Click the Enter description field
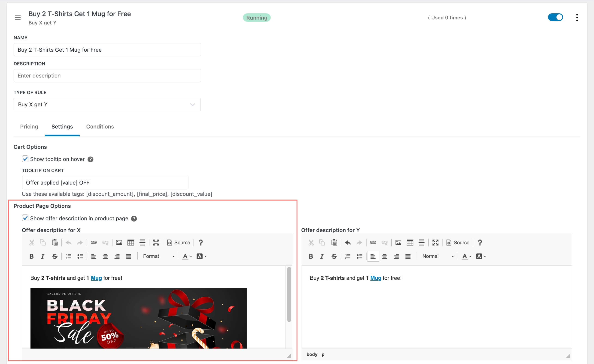 click(107, 76)
